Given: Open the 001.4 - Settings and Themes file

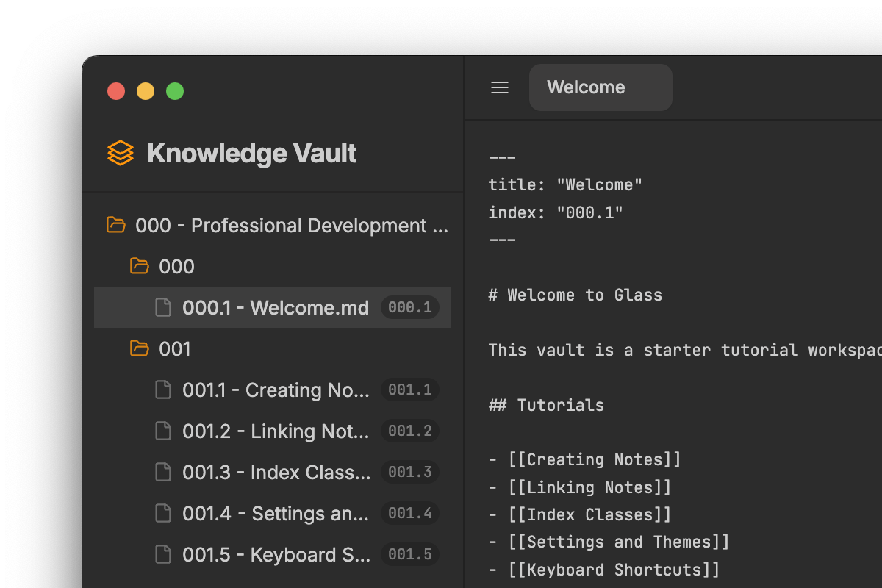Looking at the screenshot, I should [x=273, y=513].
